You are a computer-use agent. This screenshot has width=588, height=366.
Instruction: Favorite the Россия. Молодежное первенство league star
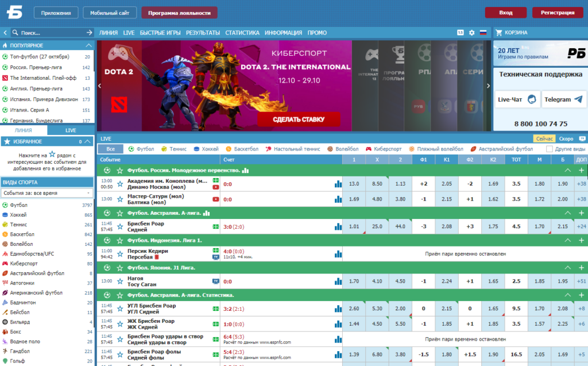[119, 171]
